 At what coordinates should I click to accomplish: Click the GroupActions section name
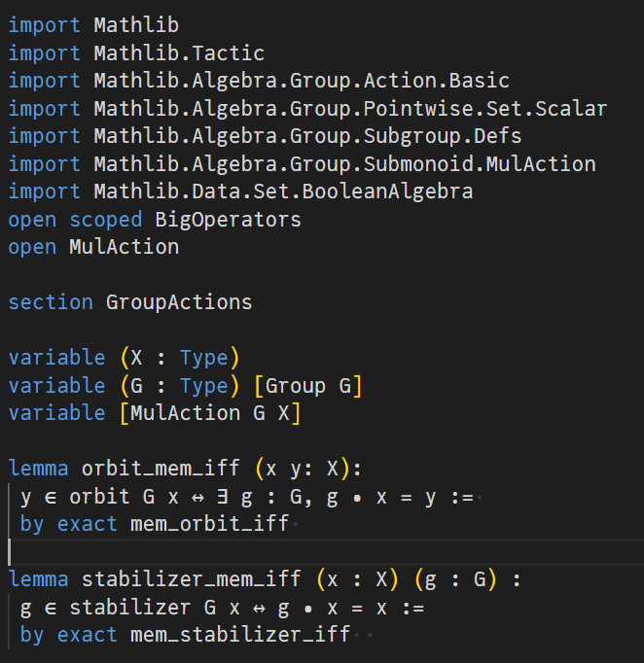pos(179,302)
